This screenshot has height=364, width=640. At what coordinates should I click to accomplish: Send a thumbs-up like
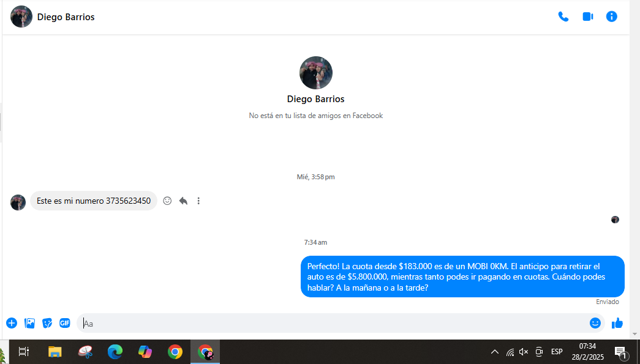pyautogui.click(x=617, y=323)
